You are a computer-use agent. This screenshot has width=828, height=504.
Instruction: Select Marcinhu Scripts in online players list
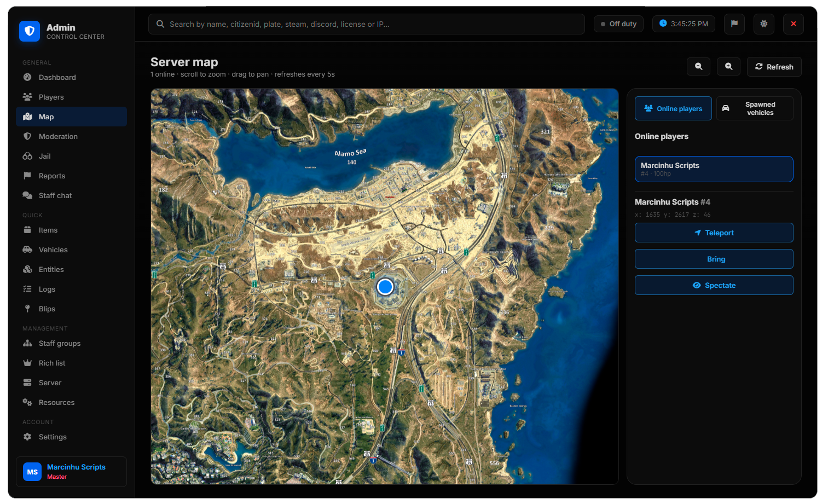click(714, 169)
